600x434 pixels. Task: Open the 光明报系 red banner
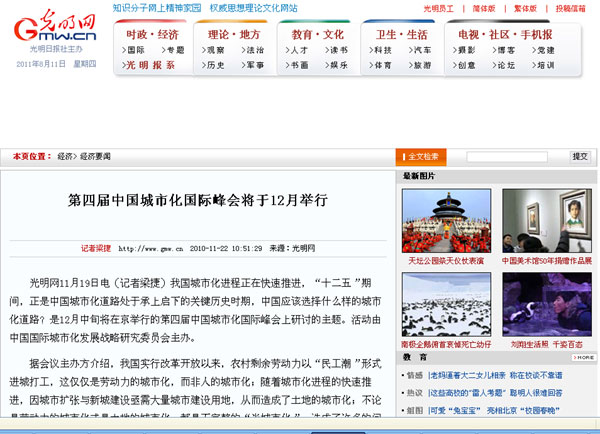pos(152,65)
